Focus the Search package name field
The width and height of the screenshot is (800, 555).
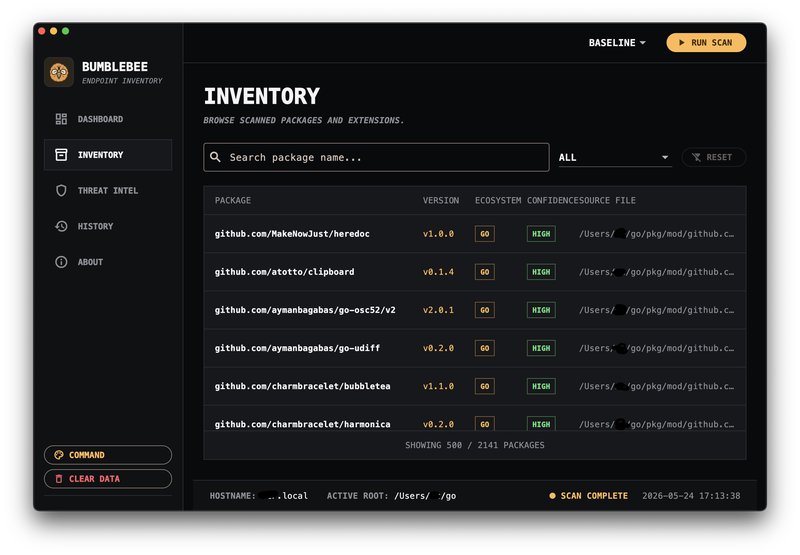[376, 157]
